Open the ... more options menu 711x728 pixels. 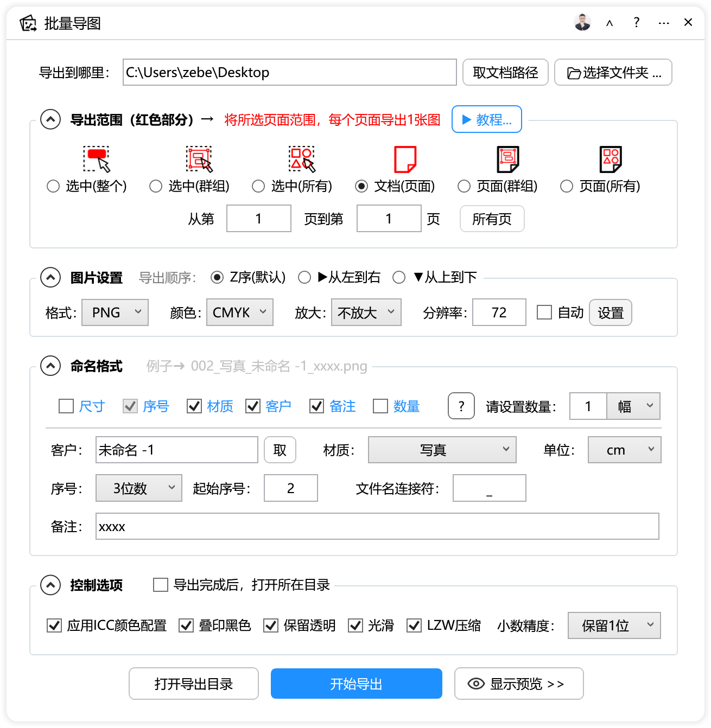pos(664,22)
